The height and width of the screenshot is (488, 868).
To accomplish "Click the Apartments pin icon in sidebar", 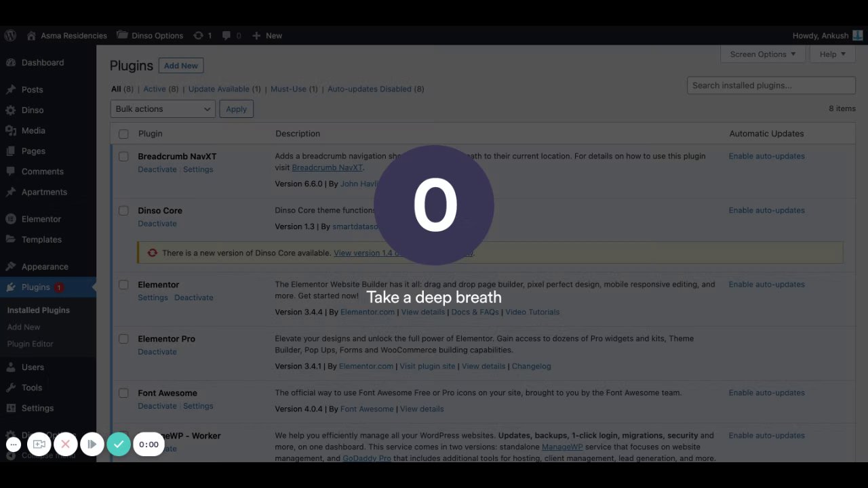I will click(11, 192).
